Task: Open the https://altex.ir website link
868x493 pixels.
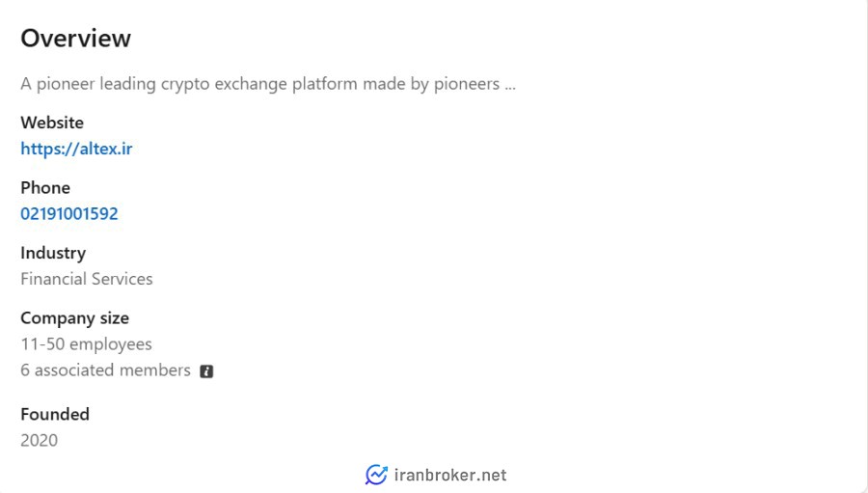Action: pyautogui.click(x=76, y=149)
